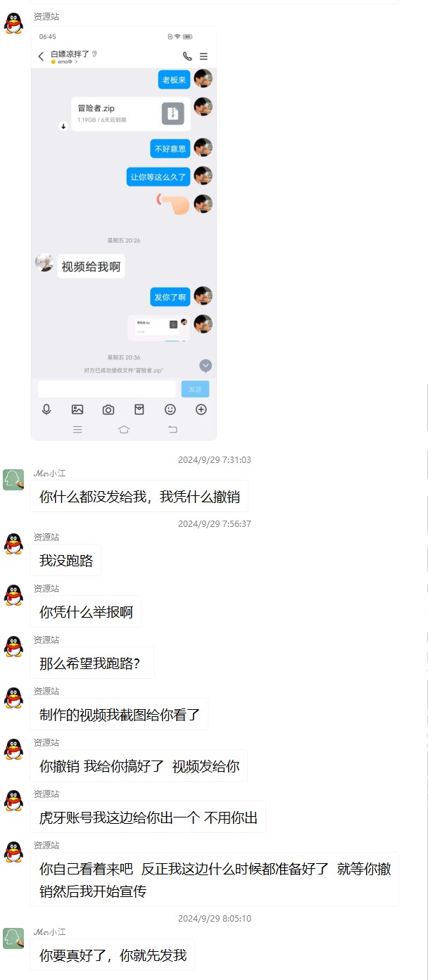Tap the phone call icon in chat header
The image size is (428, 980).
tap(187, 56)
